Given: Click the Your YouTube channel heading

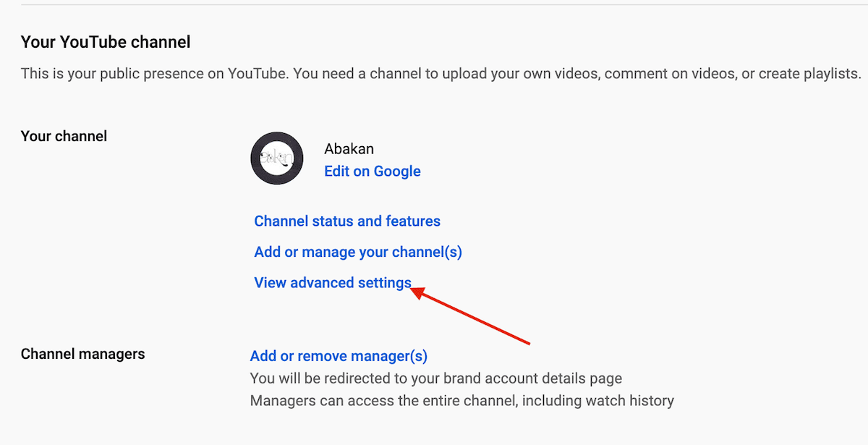Looking at the screenshot, I should (x=106, y=43).
